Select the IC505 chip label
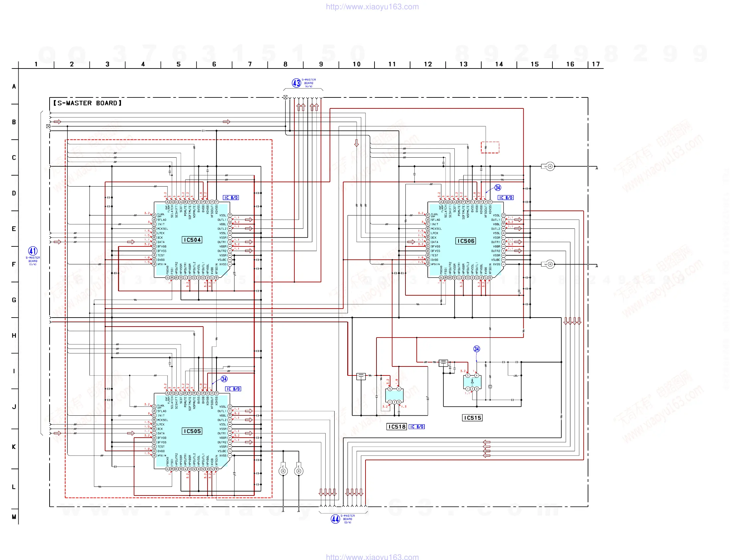This screenshot has width=745, height=560. coord(192,431)
